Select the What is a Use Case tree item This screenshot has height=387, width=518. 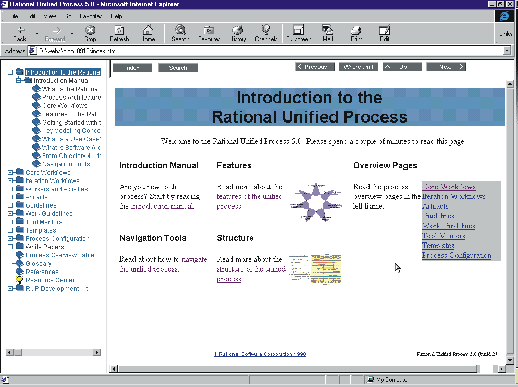pyautogui.click(x=71, y=139)
